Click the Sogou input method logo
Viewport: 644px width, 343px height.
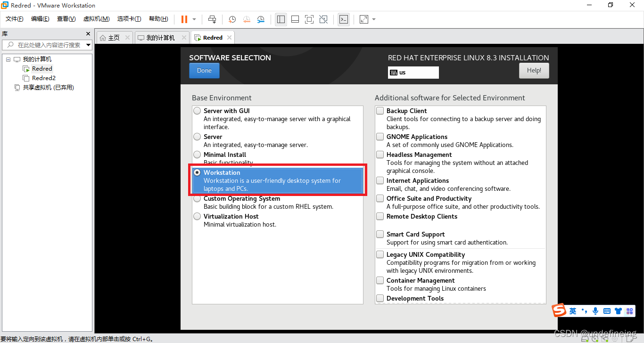(559, 311)
